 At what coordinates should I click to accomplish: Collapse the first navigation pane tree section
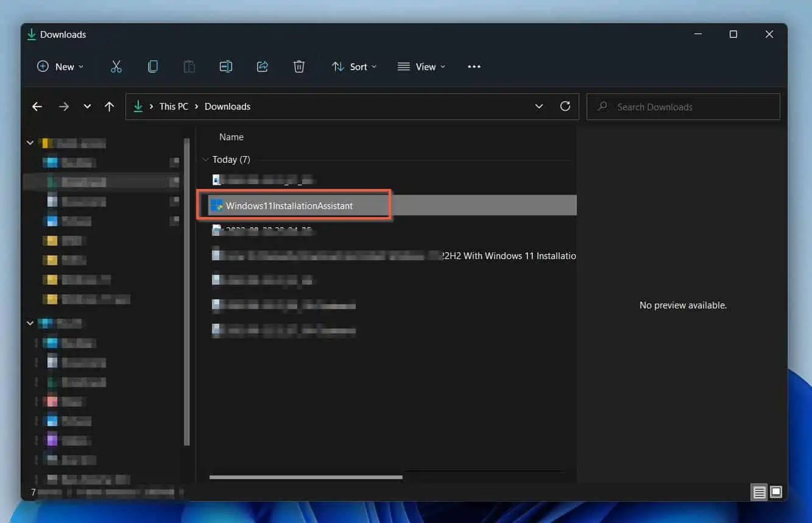click(30, 143)
